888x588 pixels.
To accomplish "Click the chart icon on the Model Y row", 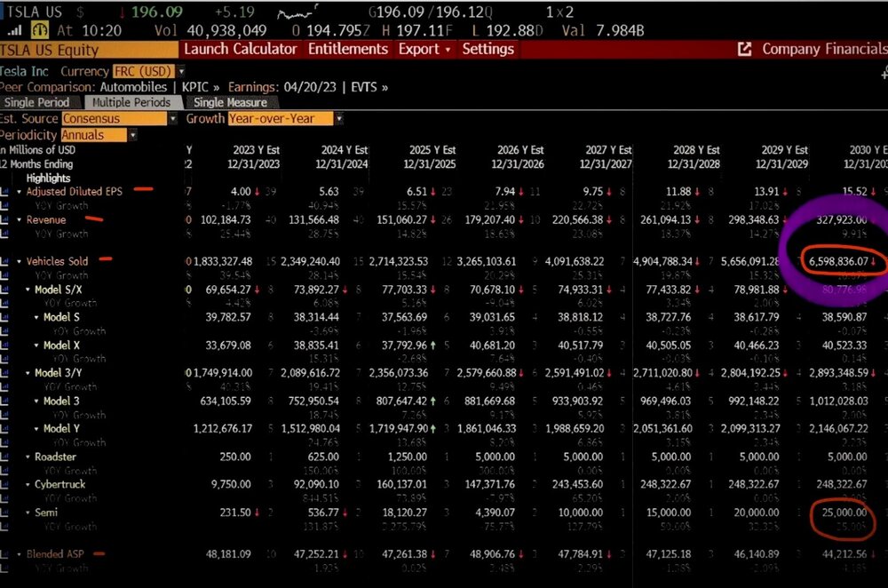I will (4, 429).
